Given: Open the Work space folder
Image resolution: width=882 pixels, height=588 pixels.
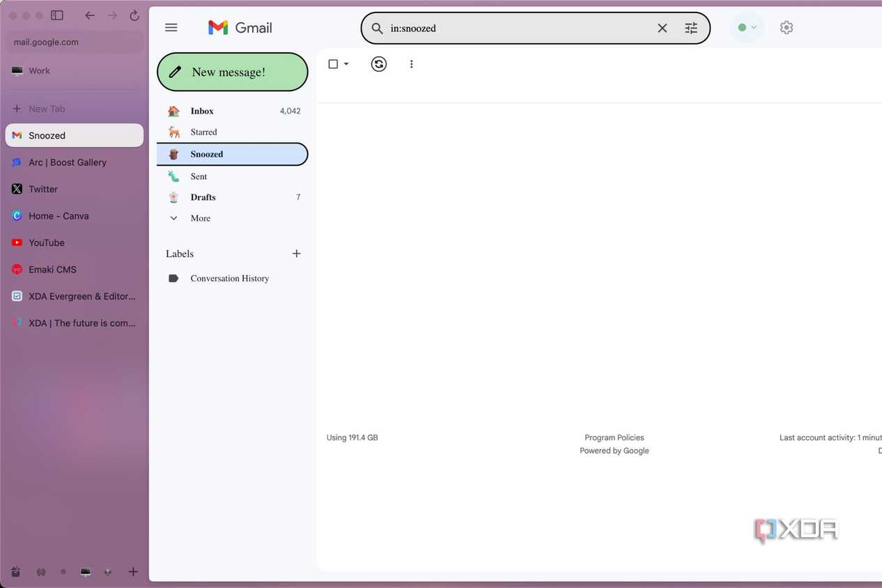Looking at the screenshot, I should click(x=75, y=70).
